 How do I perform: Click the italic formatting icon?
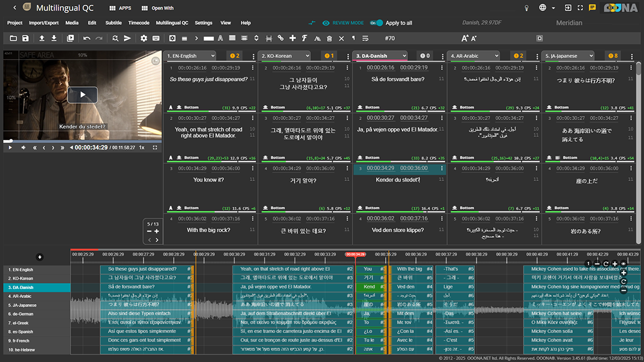(305, 39)
